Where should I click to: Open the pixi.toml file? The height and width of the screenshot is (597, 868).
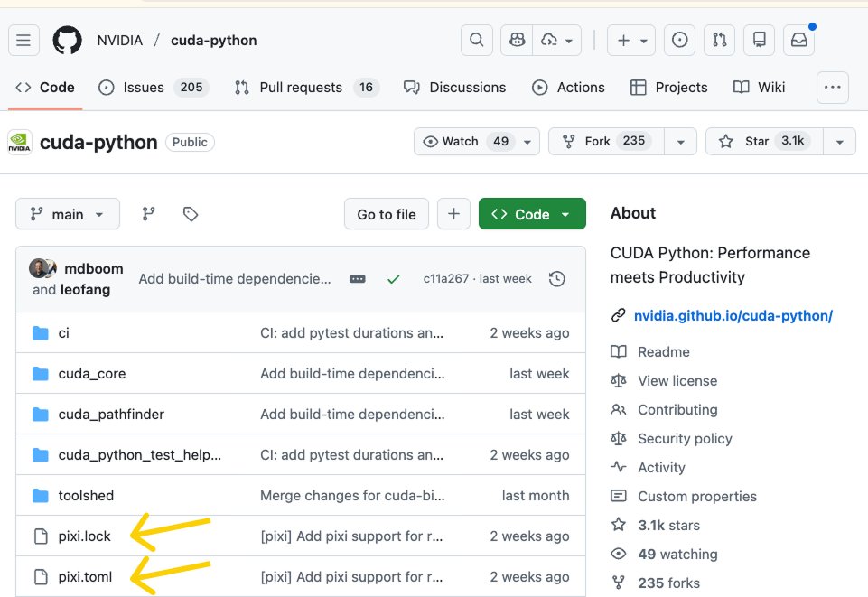[x=85, y=577]
